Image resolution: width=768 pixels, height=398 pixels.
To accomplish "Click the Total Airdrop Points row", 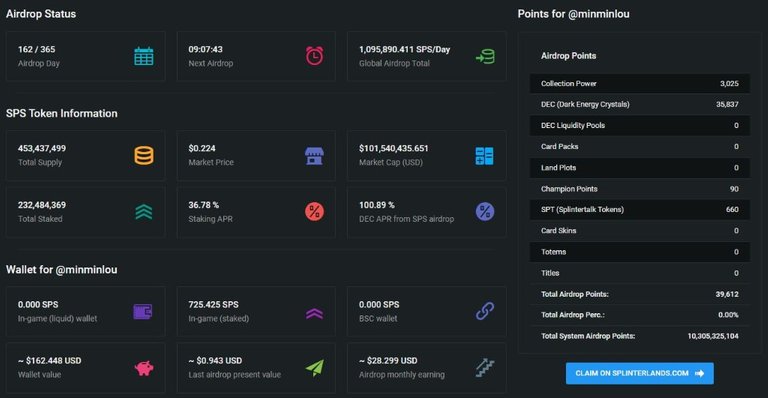I will pos(640,294).
